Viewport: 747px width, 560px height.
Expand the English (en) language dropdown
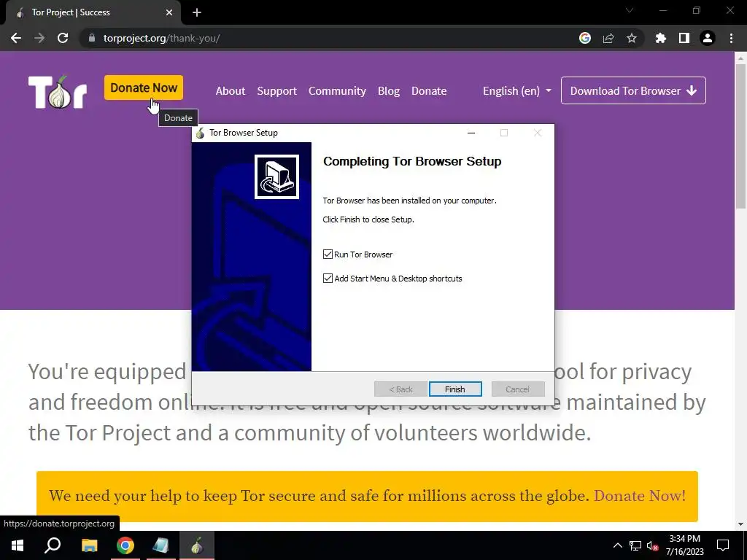coord(517,91)
